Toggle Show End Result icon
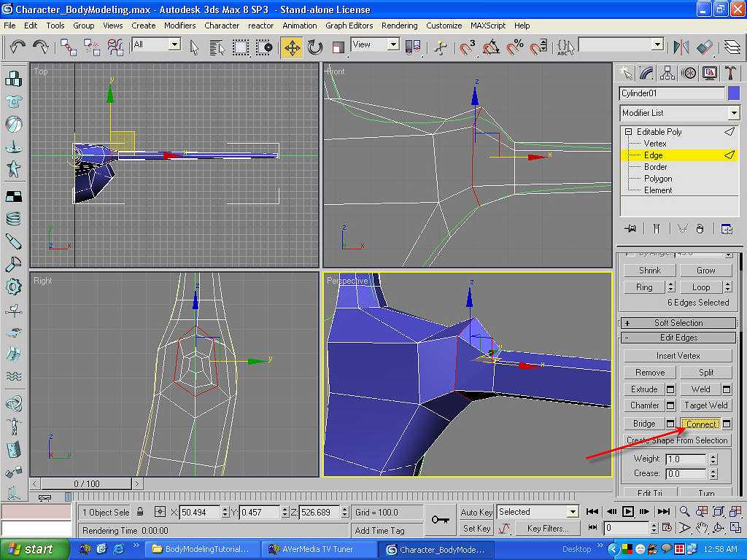Image resolution: width=747 pixels, height=560 pixels. click(x=657, y=228)
